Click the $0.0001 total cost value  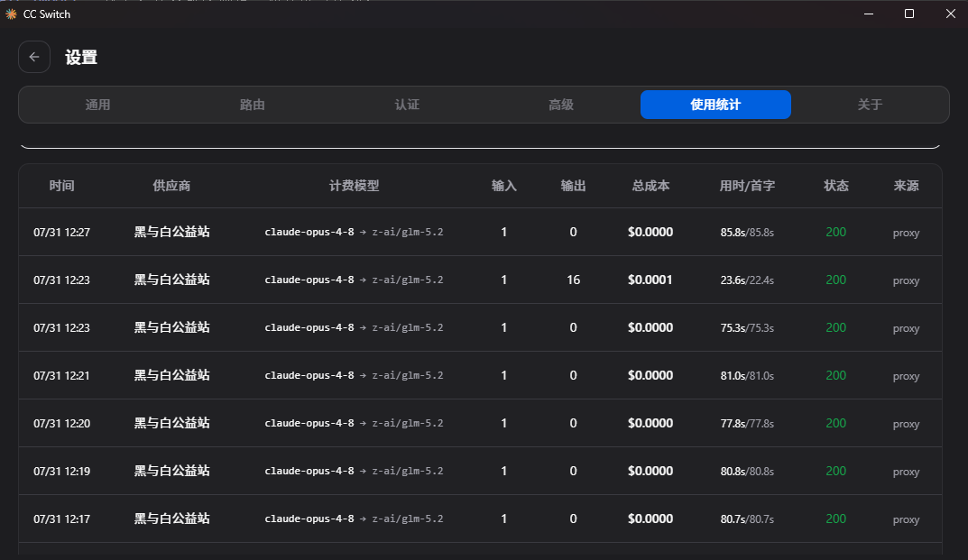[x=650, y=280]
